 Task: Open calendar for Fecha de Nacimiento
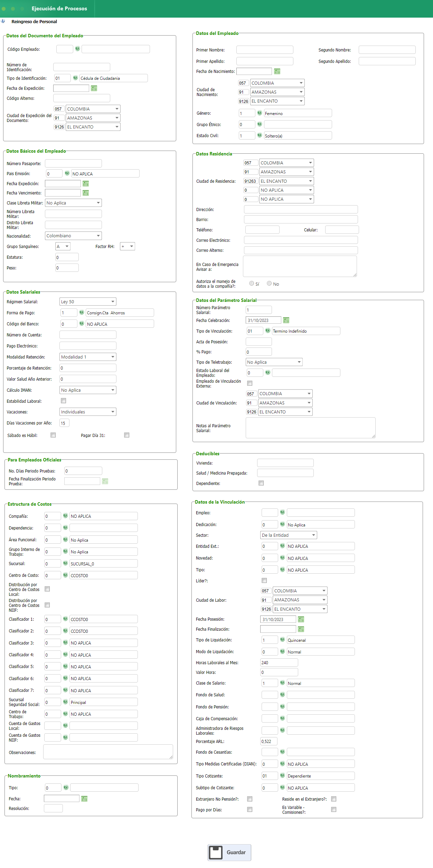tap(277, 71)
